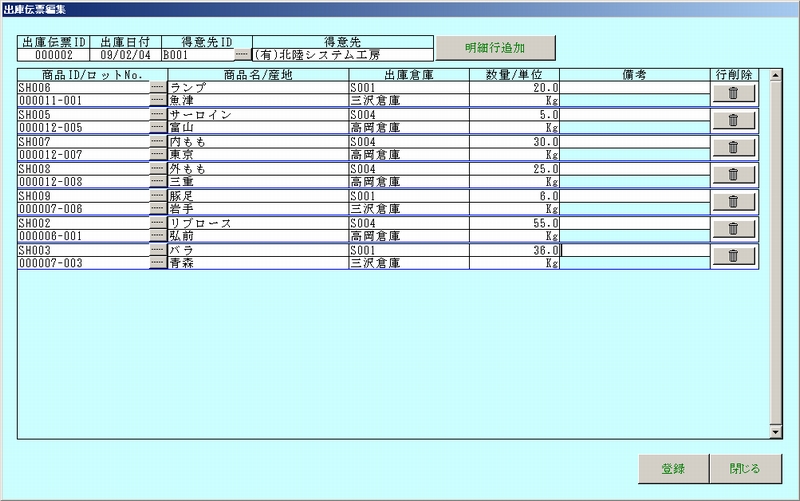The width and height of the screenshot is (800, 501).
Task: Click the 出庫日付 field showing 09/02/04
Action: [x=125, y=55]
